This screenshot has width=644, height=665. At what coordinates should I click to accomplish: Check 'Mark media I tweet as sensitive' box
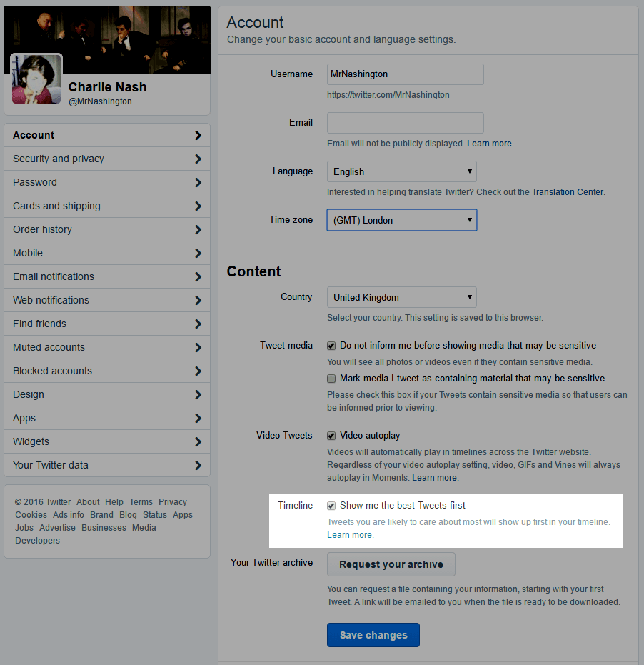[x=331, y=379]
